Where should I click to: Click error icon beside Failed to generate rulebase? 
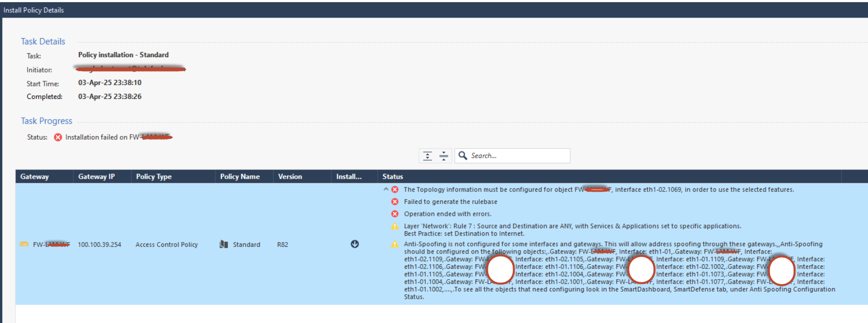[395, 201]
